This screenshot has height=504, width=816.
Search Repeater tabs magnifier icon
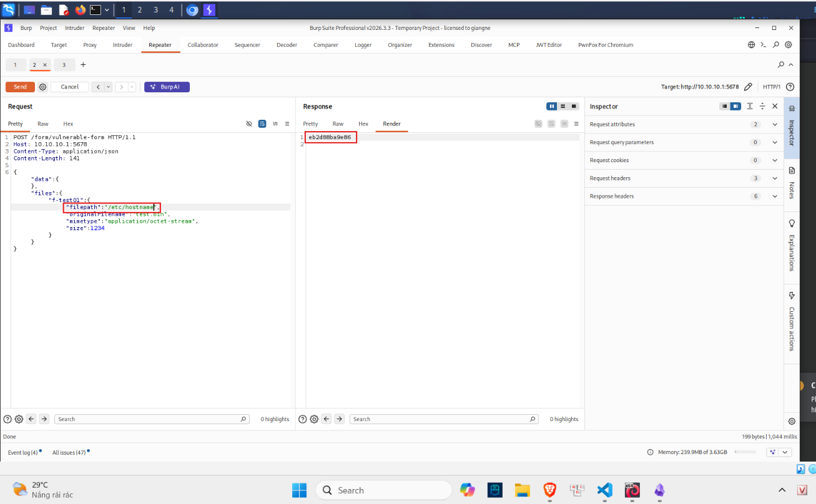781,64
